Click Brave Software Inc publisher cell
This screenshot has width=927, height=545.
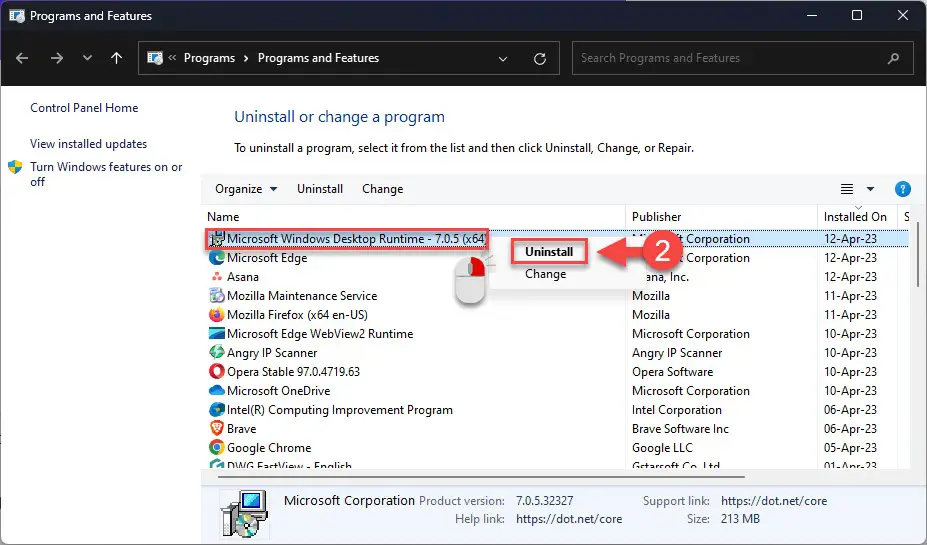click(680, 429)
